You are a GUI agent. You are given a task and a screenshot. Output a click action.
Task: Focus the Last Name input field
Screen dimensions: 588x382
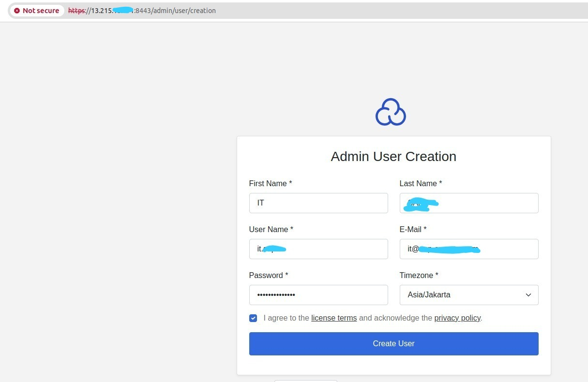click(468, 203)
